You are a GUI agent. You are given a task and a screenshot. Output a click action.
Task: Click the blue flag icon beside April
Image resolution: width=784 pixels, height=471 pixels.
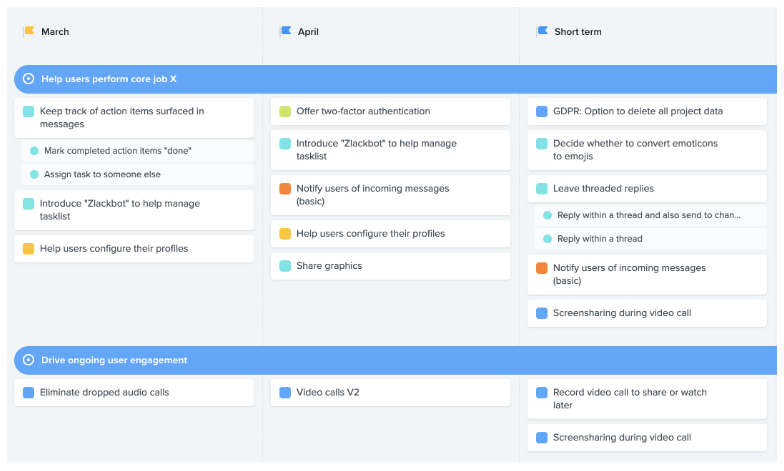[286, 31]
